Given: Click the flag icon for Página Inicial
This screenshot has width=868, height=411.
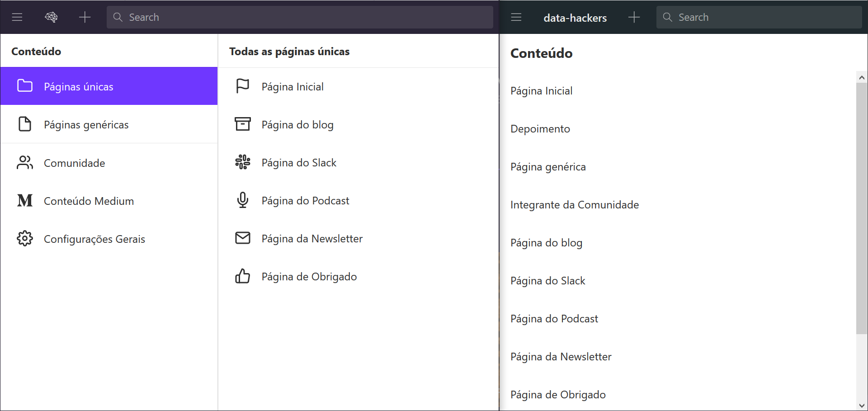Looking at the screenshot, I should [243, 86].
